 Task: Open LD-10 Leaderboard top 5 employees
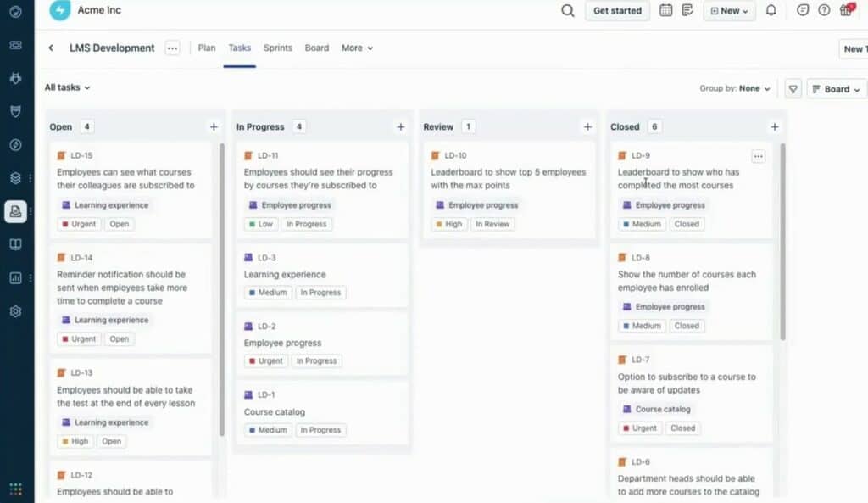(509, 179)
